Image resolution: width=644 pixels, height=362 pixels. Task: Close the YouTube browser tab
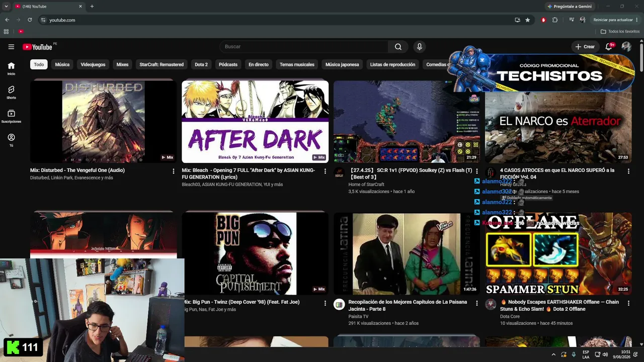[80, 7]
